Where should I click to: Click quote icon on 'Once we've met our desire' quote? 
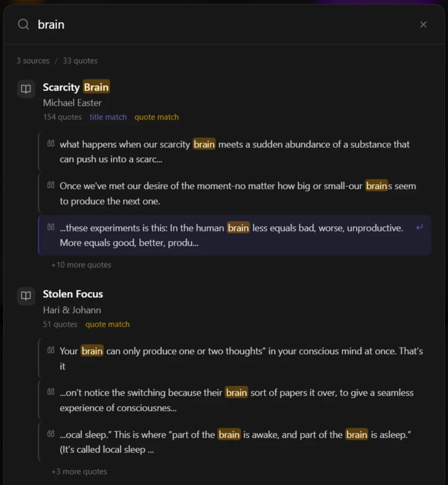coord(50,185)
